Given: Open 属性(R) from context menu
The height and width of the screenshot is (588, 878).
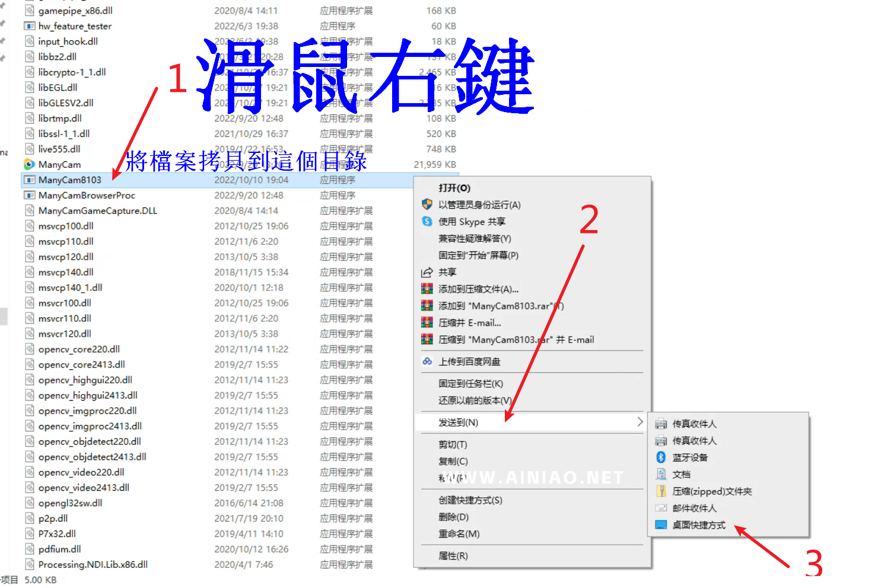Looking at the screenshot, I should point(453,555).
